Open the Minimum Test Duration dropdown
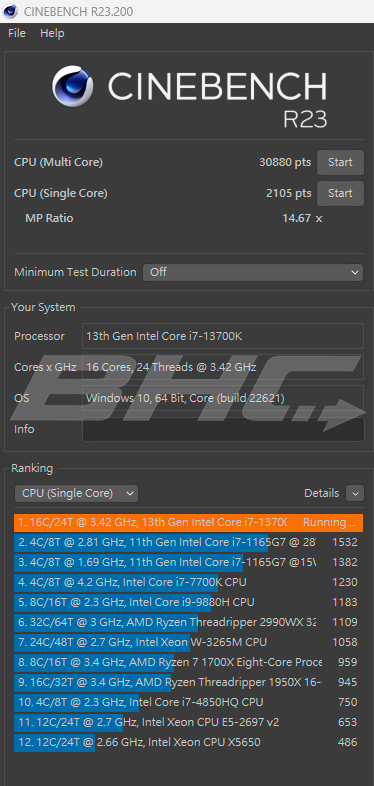Screen dimensions: 374x786 pos(253,272)
